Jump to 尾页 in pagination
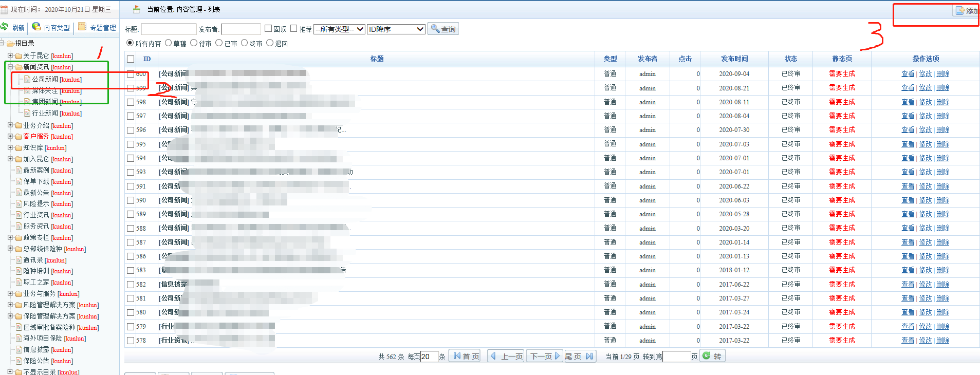This screenshot has width=980, height=375. point(580,356)
